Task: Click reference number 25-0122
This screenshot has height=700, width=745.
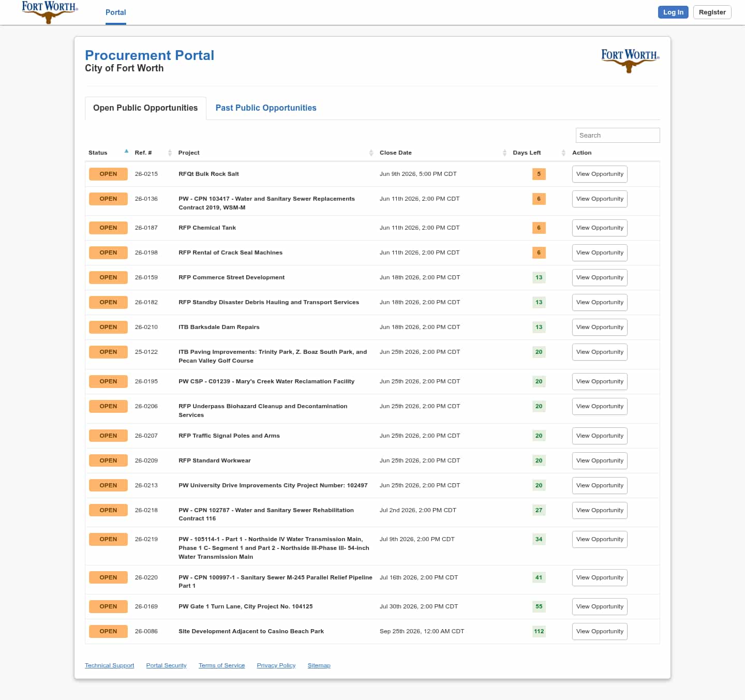Action: click(x=146, y=352)
